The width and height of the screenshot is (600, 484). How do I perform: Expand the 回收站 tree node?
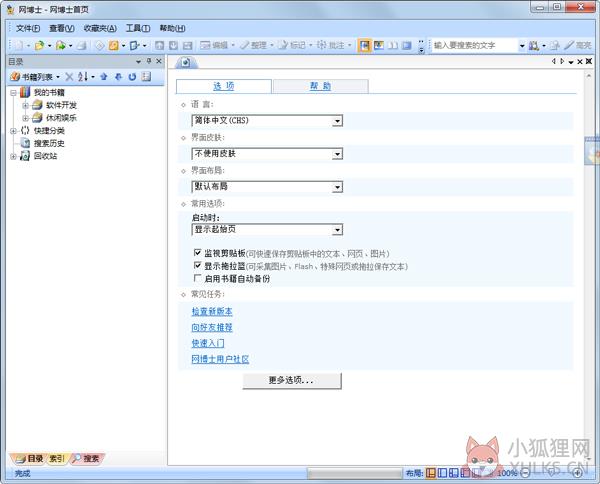(x=13, y=156)
